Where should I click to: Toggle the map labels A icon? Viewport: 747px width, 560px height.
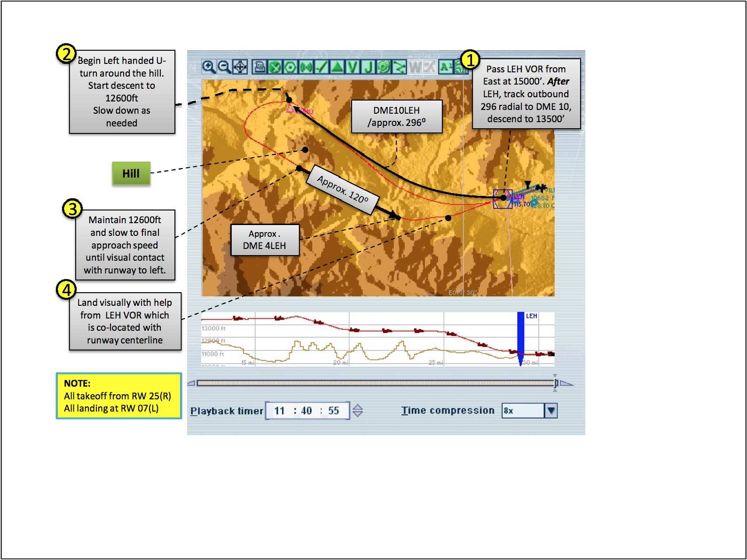pyautogui.click(x=446, y=67)
